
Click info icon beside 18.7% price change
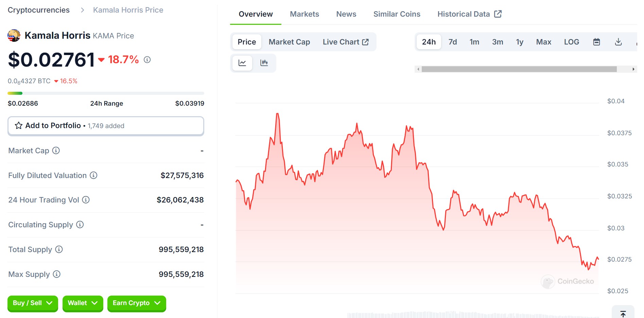coord(147,60)
